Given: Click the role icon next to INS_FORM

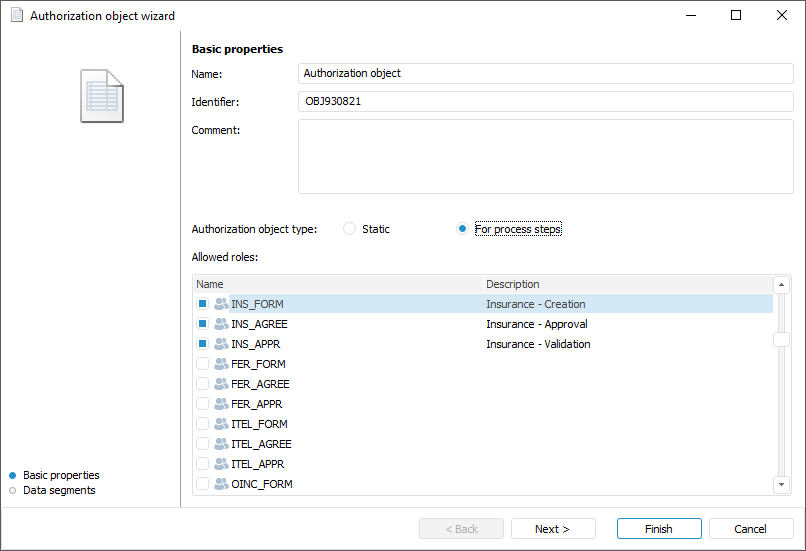Looking at the screenshot, I should 221,304.
